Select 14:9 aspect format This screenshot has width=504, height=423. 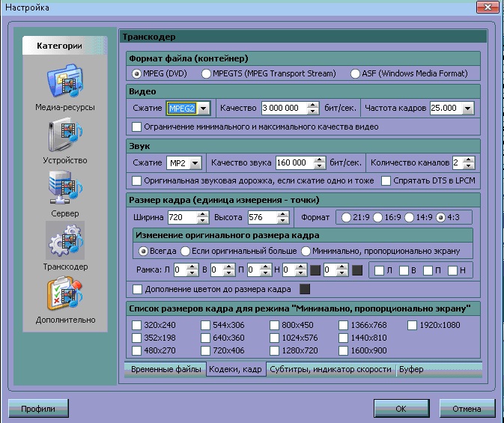[409, 218]
